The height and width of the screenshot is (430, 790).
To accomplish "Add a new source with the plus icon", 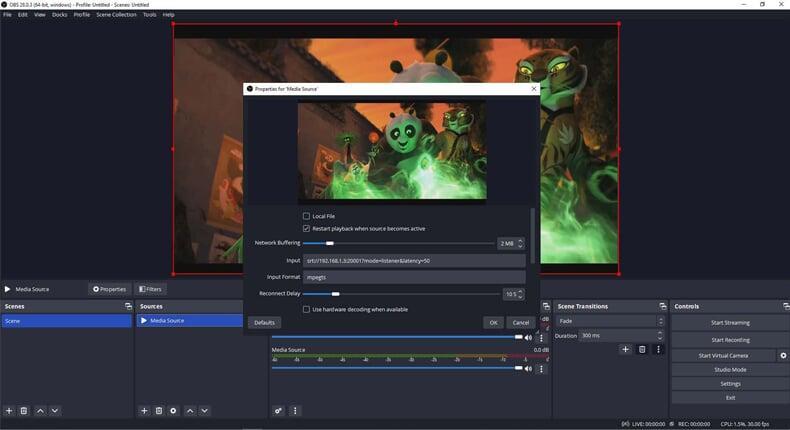I will point(144,411).
